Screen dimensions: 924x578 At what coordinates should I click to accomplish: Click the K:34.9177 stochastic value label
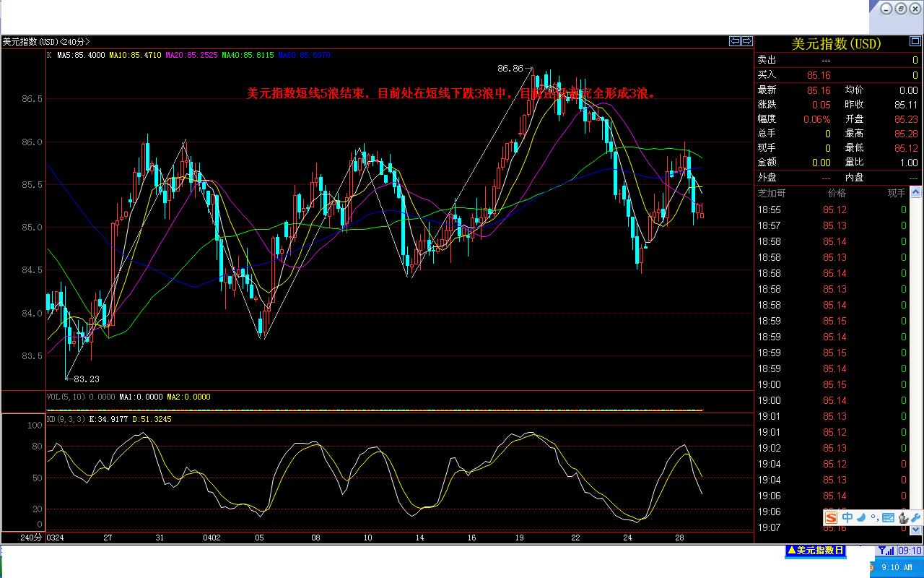(x=109, y=419)
